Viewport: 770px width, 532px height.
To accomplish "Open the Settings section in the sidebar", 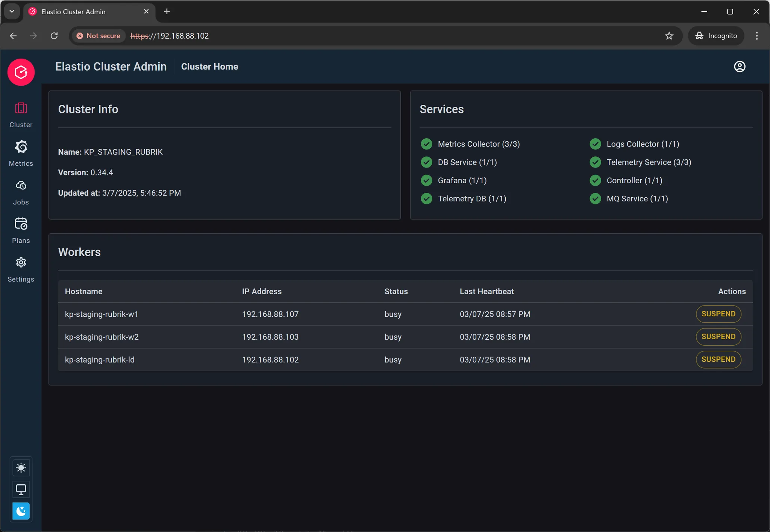I will coord(21,270).
